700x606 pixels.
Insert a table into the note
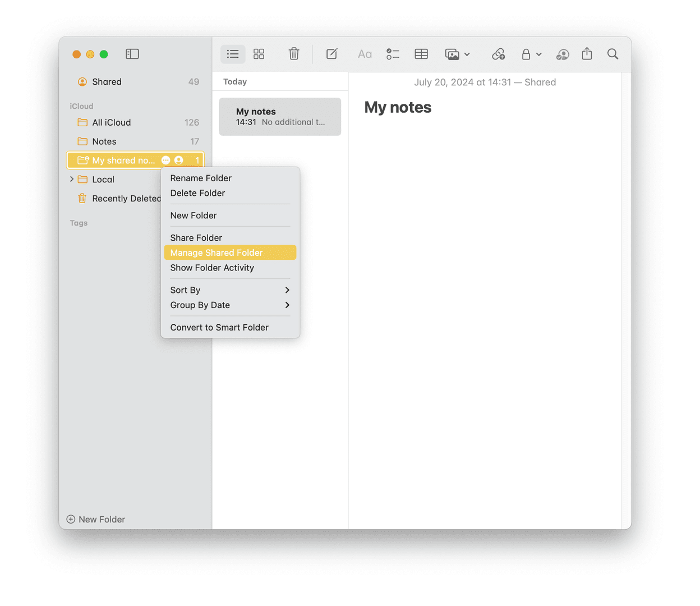(x=421, y=54)
